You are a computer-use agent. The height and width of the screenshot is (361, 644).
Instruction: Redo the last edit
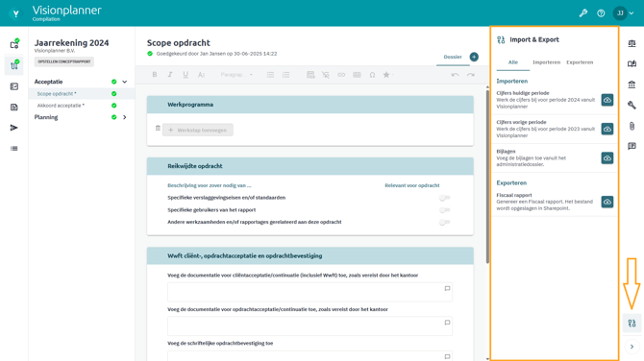471,75
